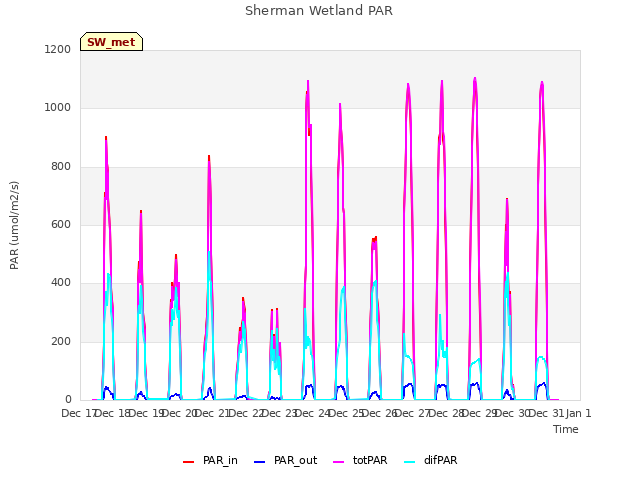Image resolution: width=640 pixels, height=480 pixels.
Task: Click the 600 y-axis tick label
Action: (x=61, y=224)
